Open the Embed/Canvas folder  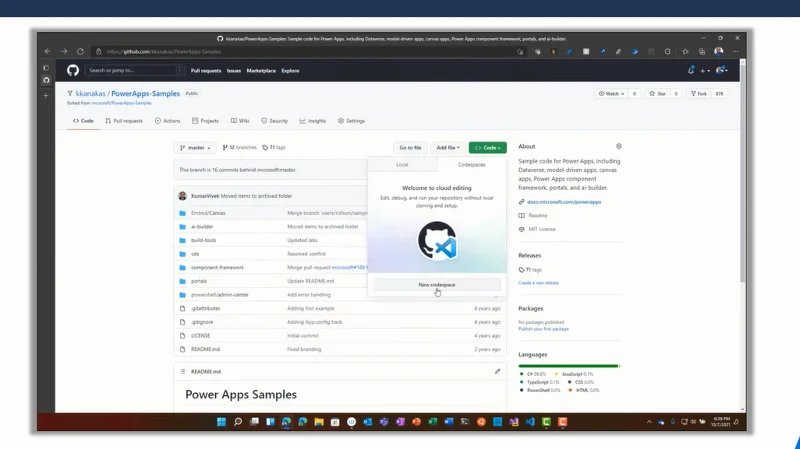(208, 213)
